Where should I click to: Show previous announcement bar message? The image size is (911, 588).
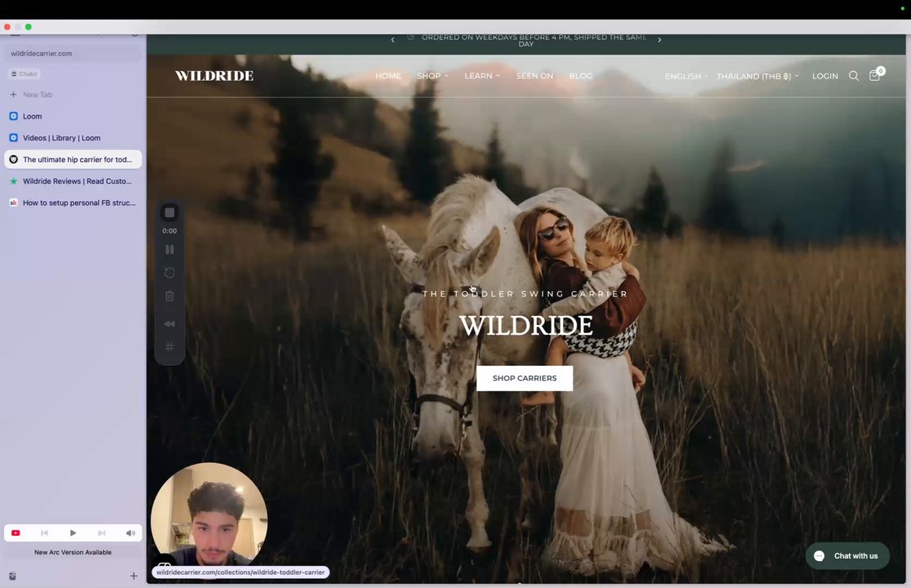[393, 39]
